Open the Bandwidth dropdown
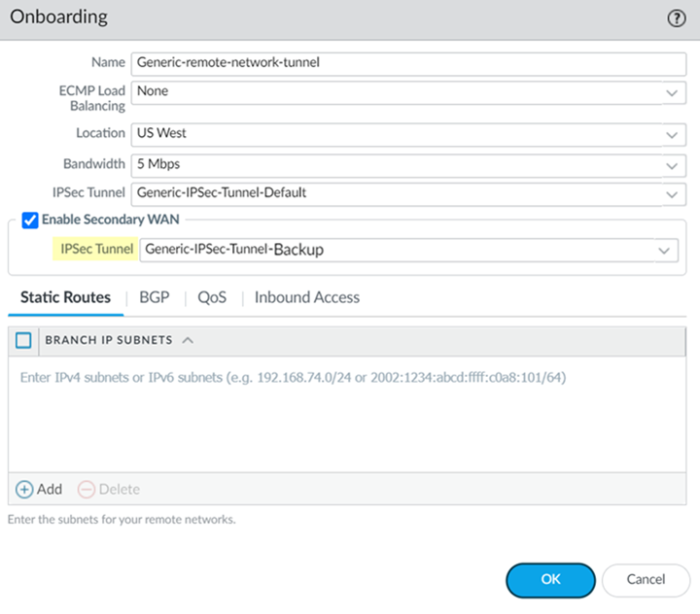Image resolution: width=700 pixels, height=614 pixels. (671, 164)
